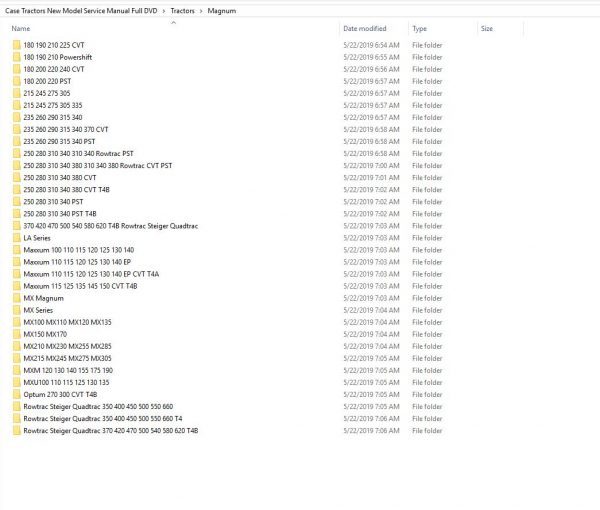Select folder icon of MX100 MX110 MX120 MX135
This screenshot has height=510, width=600.
tap(16, 322)
